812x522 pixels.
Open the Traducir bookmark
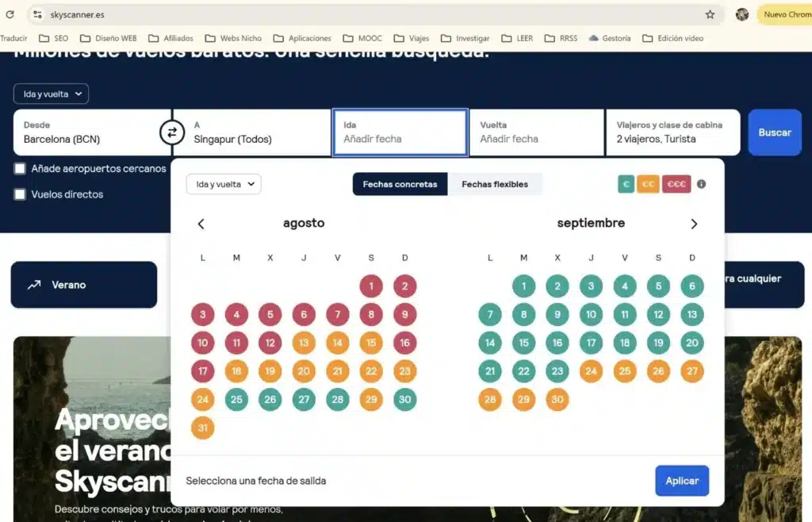(13, 38)
